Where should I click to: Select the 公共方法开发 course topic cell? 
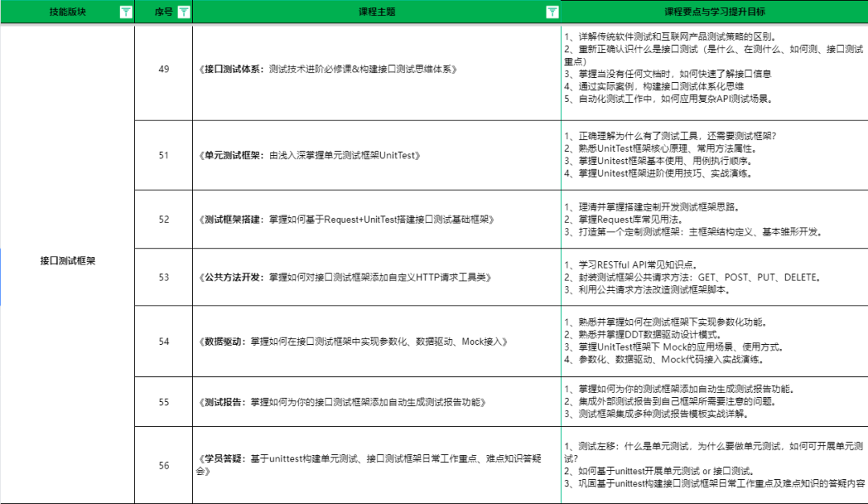click(377, 277)
